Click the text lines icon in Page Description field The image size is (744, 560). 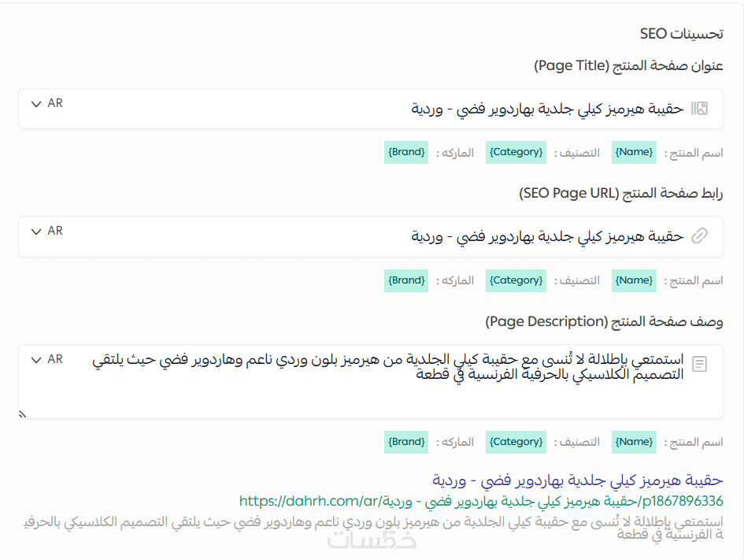[x=699, y=364]
